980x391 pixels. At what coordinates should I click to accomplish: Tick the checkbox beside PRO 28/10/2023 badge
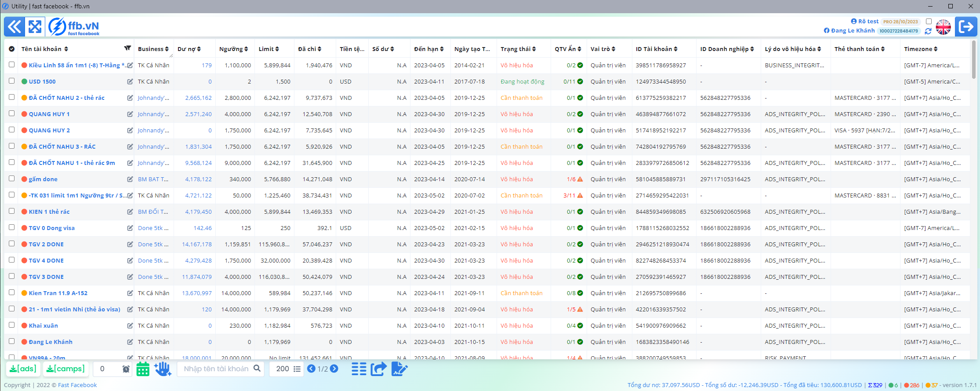(x=929, y=21)
